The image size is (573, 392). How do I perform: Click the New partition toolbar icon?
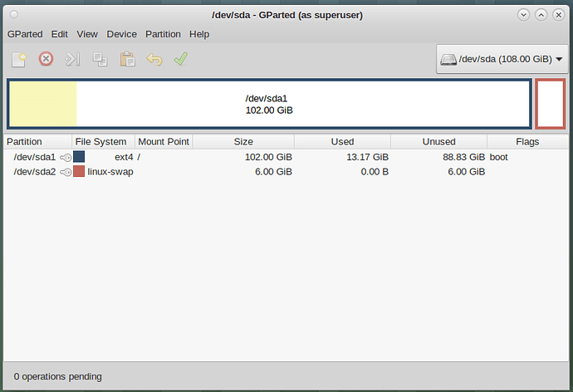point(19,59)
